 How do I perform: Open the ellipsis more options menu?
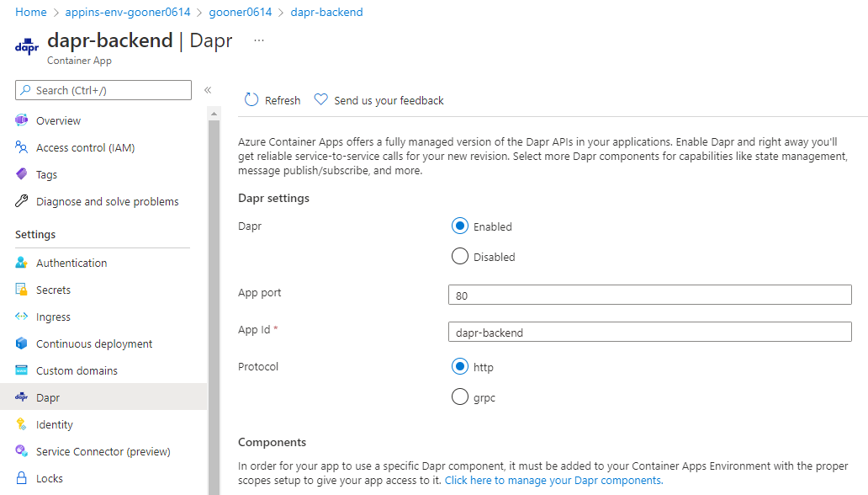258,40
